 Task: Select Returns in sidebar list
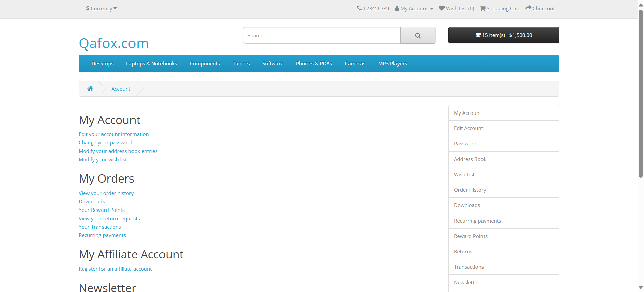503,252
